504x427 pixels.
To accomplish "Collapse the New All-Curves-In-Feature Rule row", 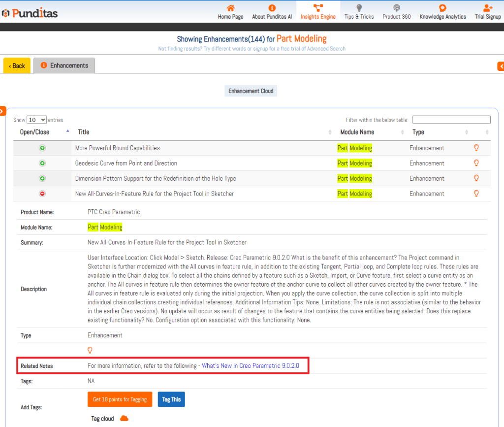I will [42, 194].
